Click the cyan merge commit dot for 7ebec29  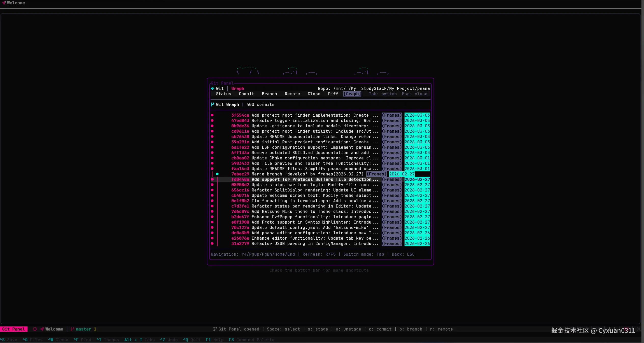pos(217,174)
